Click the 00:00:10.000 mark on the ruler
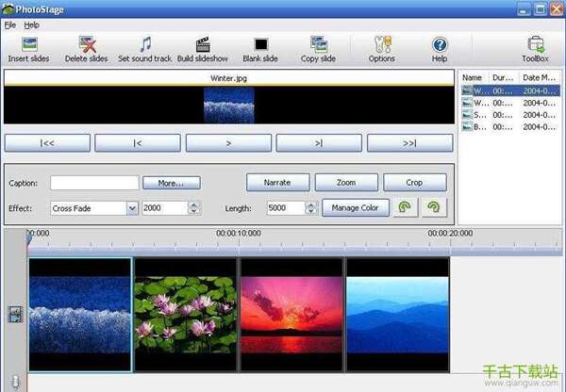This screenshot has height=392, width=566. click(239, 234)
